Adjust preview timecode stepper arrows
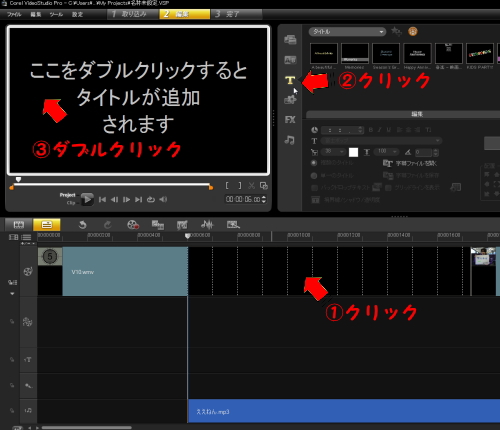This screenshot has height=430, width=500. click(x=264, y=199)
